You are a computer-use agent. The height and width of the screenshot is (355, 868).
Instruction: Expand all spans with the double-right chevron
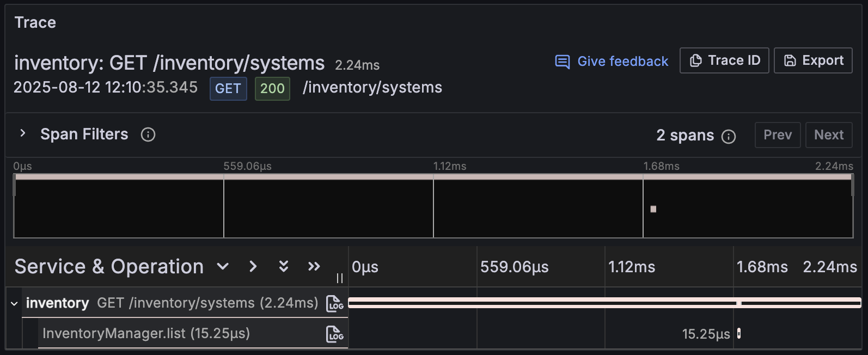coord(314,266)
